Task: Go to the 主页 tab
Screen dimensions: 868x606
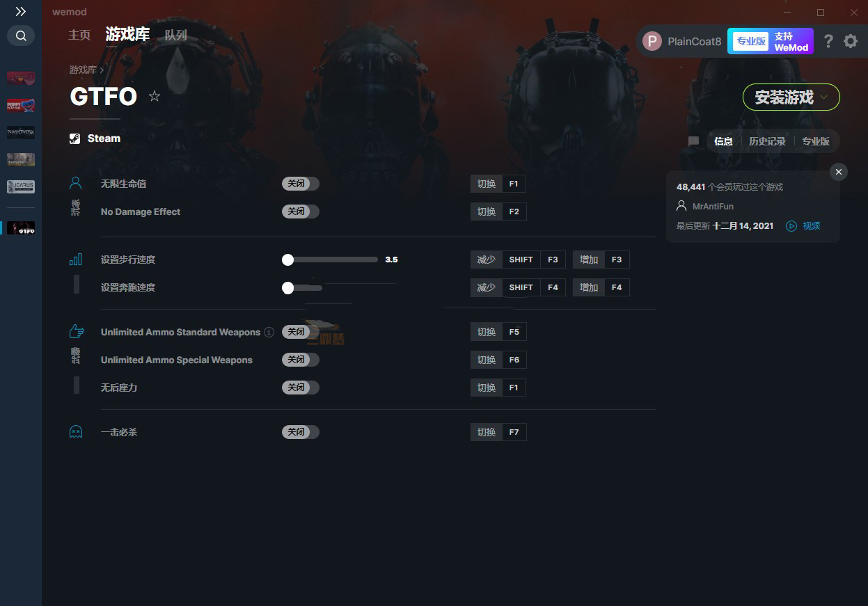Action: point(79,35)
